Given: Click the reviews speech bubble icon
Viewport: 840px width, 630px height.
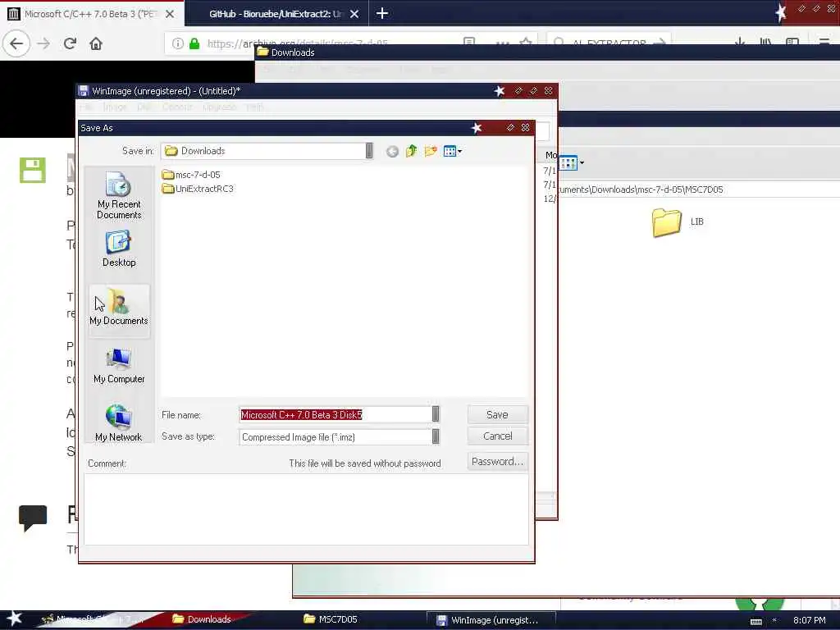Looking at the screenshot, I should [33, 518].
